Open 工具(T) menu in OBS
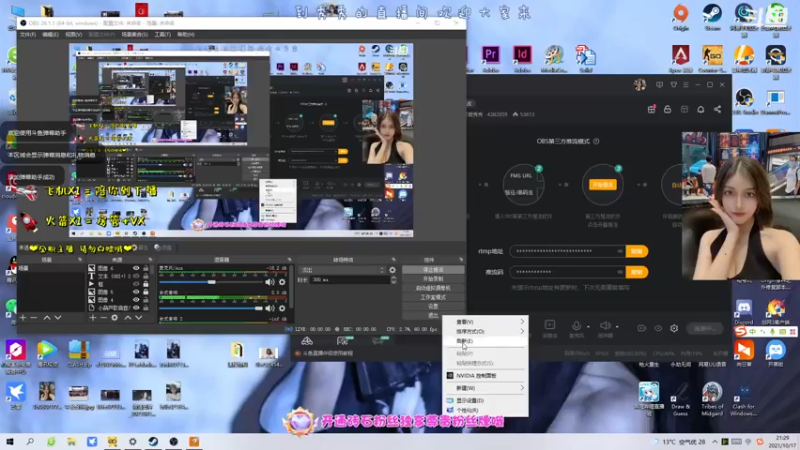The height and width of the screenshot is (450, 800). (x=162, y=34)
